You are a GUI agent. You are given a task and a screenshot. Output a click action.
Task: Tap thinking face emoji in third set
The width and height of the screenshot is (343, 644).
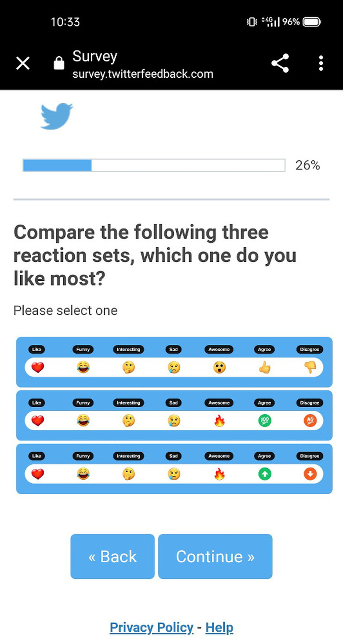128,474
